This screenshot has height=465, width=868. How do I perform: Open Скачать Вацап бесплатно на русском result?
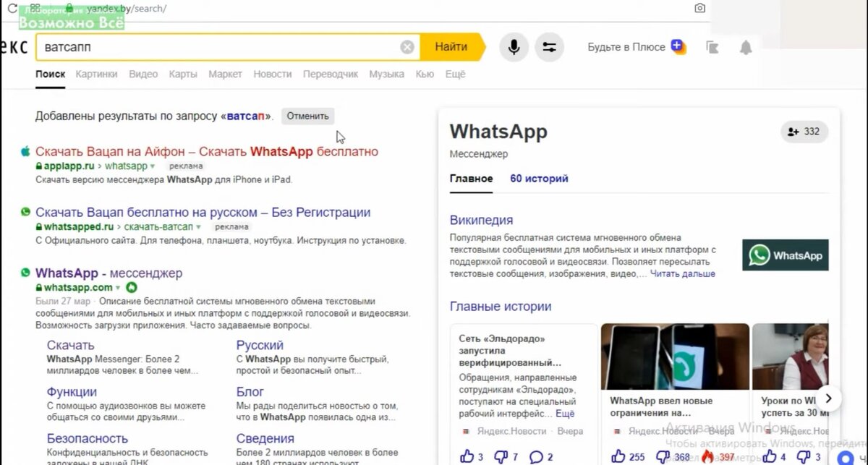click(x=203, y=213)
